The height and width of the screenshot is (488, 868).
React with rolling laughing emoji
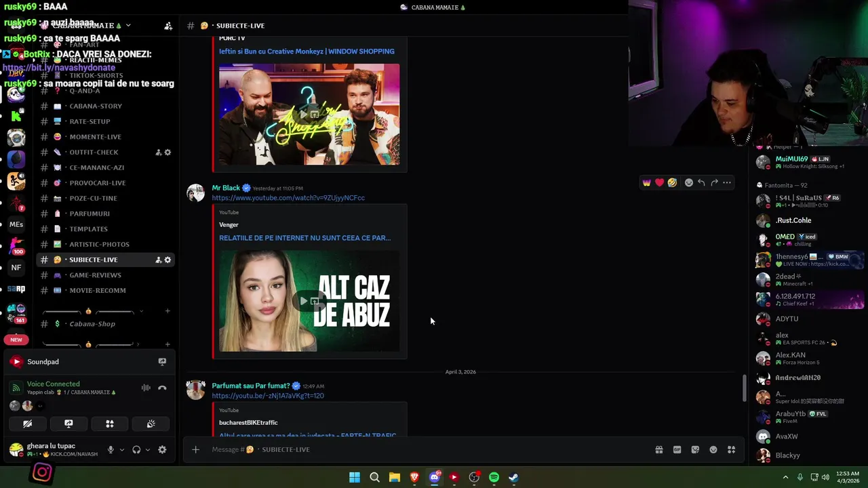coord(672,182)
